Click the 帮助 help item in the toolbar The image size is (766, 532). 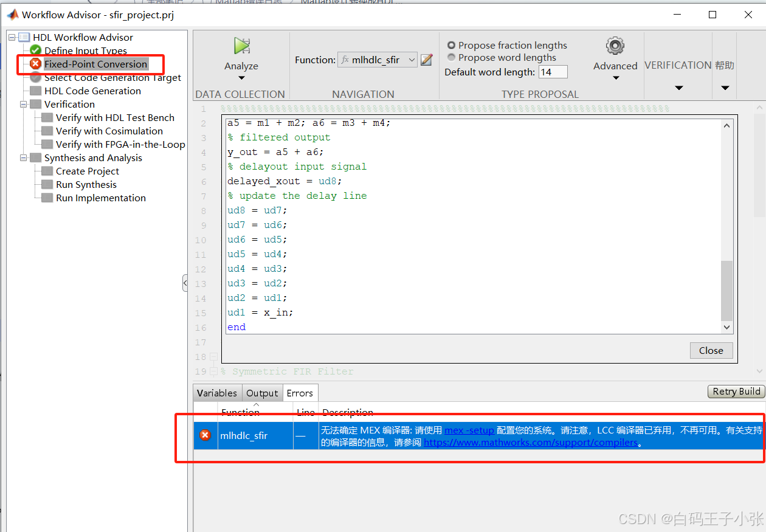(x=725, y=65)
